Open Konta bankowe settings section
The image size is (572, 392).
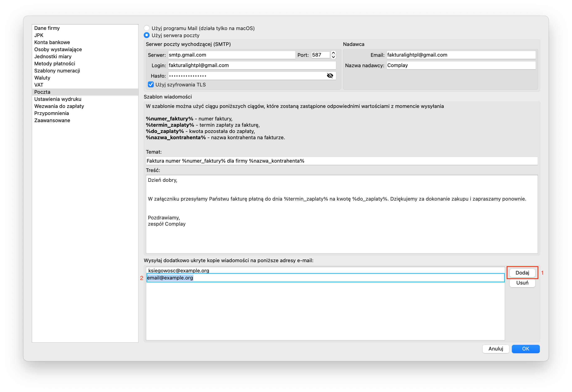[x=85, y=42]
